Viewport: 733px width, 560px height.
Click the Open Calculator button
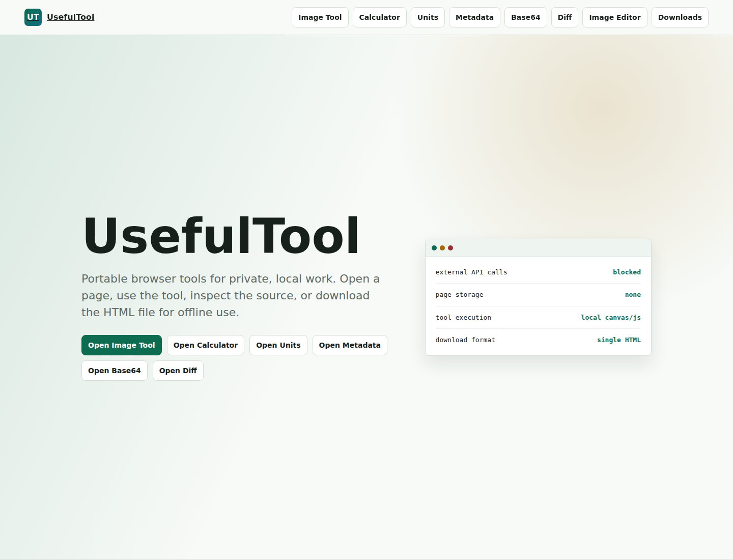[x=206, y=345]
